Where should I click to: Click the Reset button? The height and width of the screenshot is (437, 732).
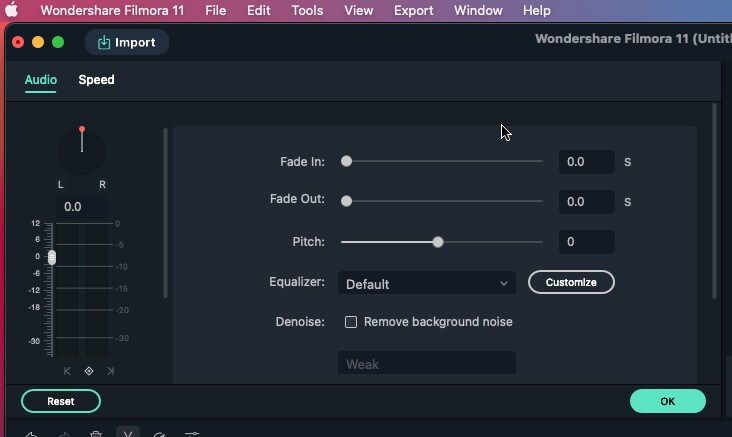[x=61, y=402]
